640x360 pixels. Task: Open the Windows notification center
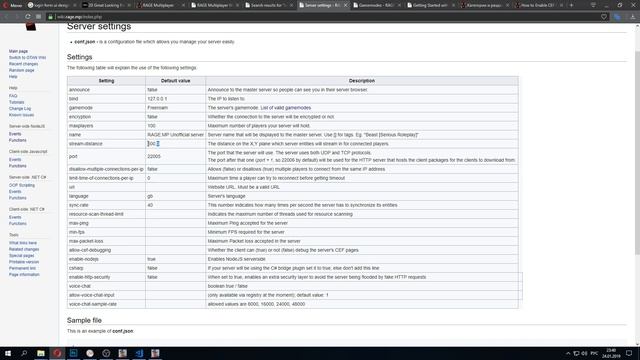629,353
